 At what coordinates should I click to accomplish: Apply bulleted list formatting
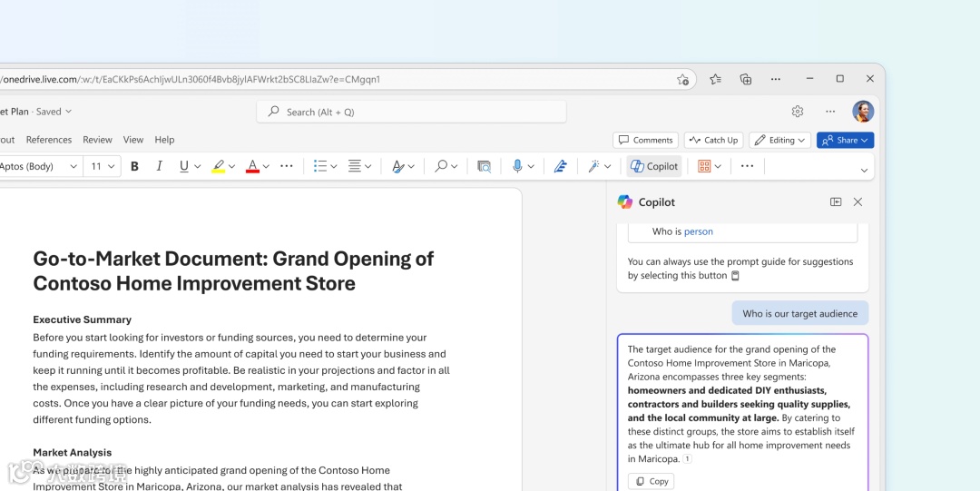[320, 166]
